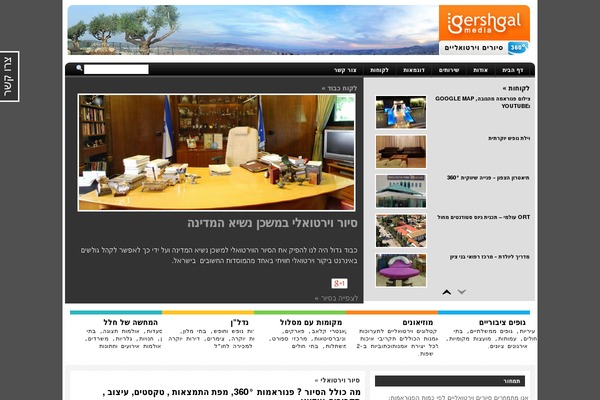
Task: Click the לקוח כבוד heading link
Action: [x=339, y=88]
